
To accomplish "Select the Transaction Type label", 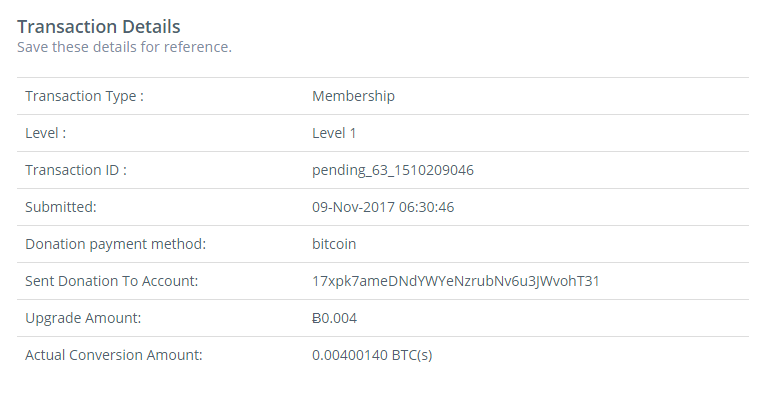I will point(85,96).
